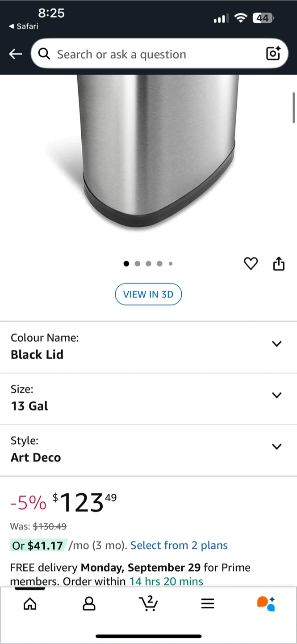Share this product listing
Image resolution: width=297 pixels, height=644 pixels.
(x=279, y=263)
